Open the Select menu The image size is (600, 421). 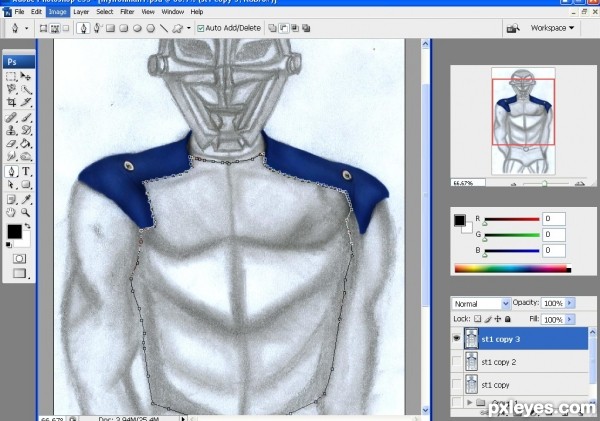tap(105, 12)
